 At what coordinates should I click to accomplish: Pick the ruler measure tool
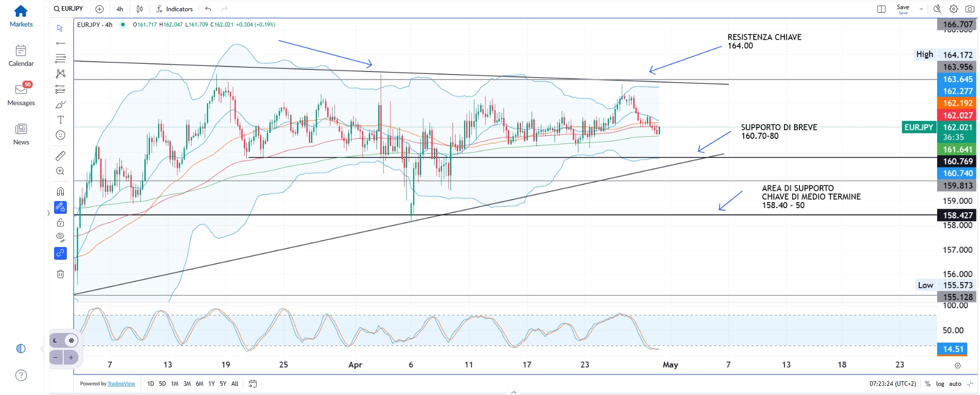pos(60,156)
